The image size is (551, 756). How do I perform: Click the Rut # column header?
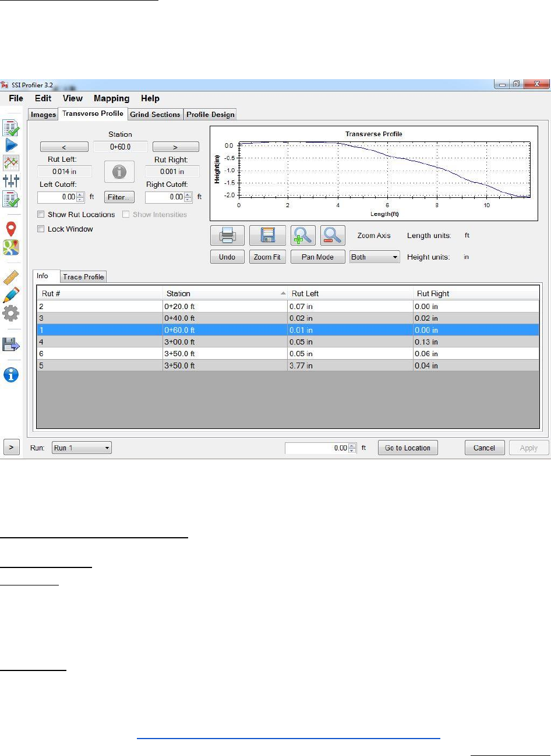pyautogui.click(x=100, y=294)
